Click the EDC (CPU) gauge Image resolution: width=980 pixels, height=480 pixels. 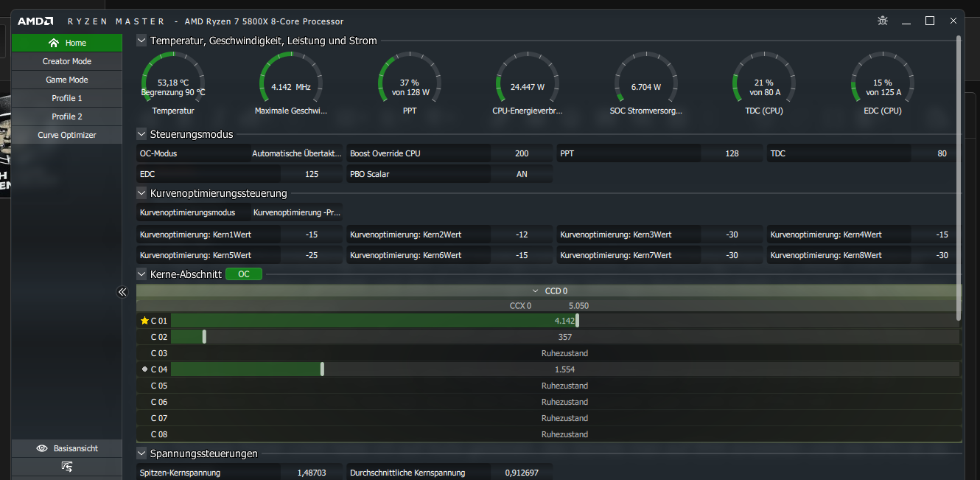(883, 84)
